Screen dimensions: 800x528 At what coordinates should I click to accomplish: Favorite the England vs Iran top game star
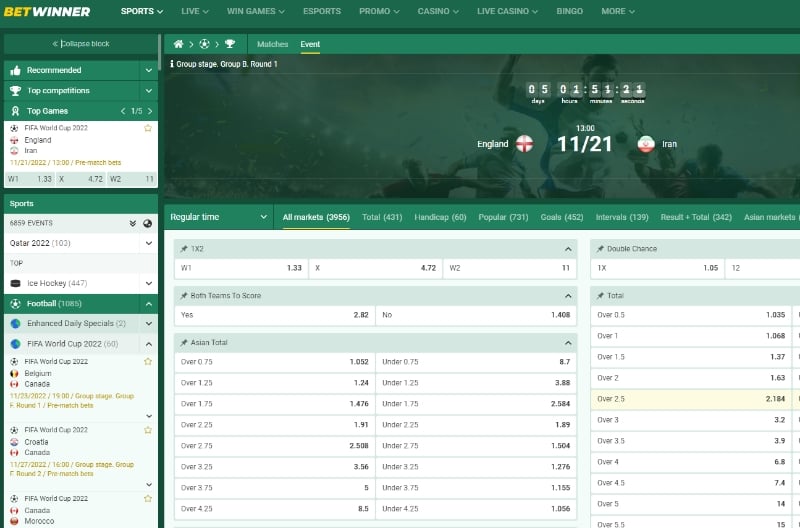click(x=148, y=128)
